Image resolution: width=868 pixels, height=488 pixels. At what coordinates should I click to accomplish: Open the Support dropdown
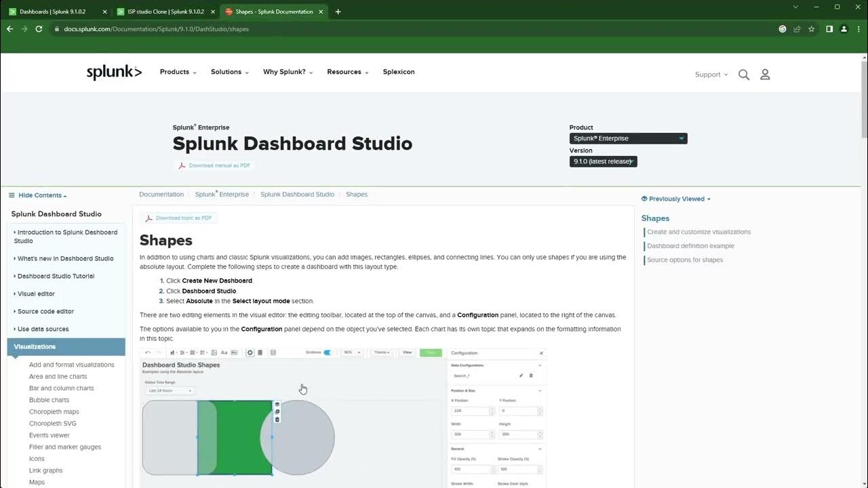pyautogui.click(x=711, y=75)
